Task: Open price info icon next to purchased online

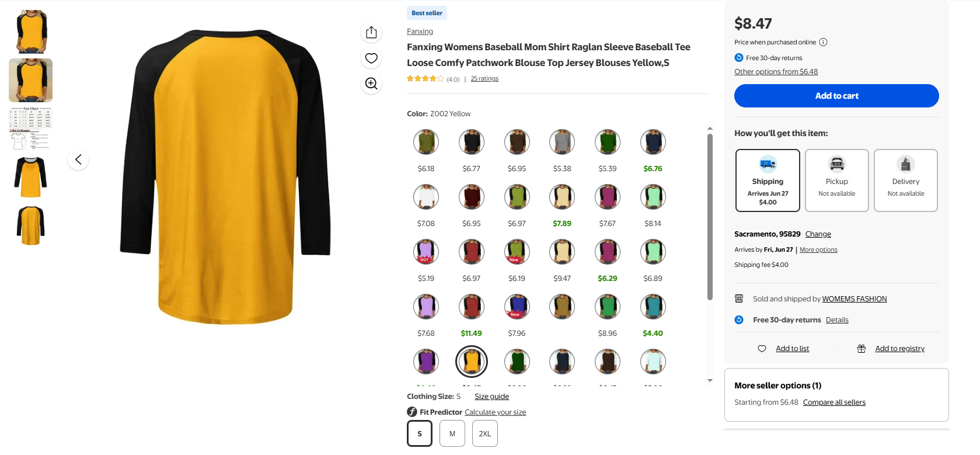Action: click(823, 42)
